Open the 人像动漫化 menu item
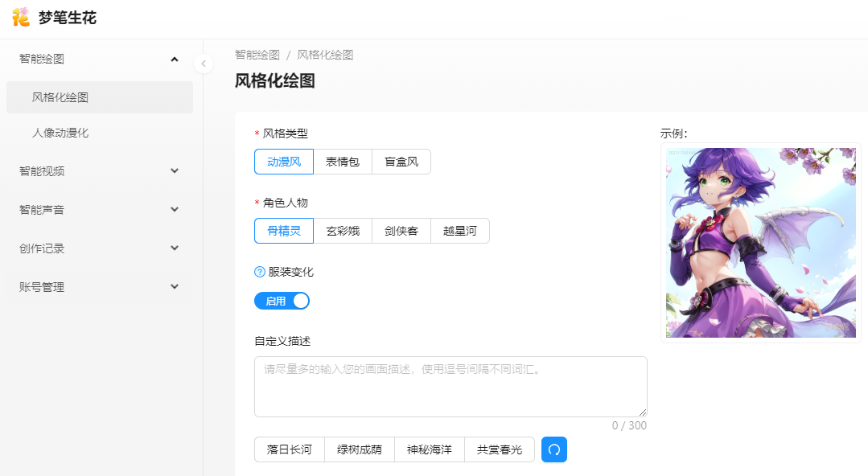Viewport: 868px width, 476px height. pyautogui.click(x=60, y=133)
